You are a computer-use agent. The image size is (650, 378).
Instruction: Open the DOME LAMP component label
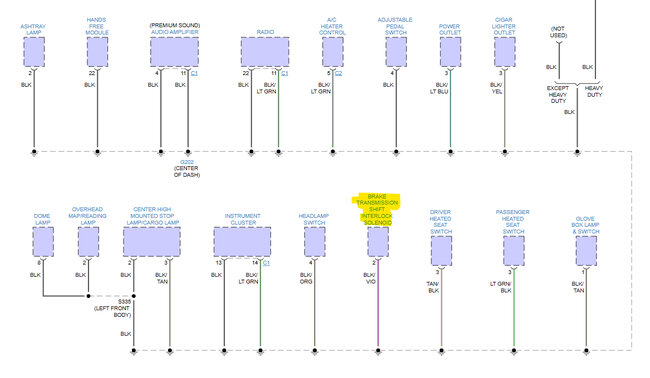42,219
